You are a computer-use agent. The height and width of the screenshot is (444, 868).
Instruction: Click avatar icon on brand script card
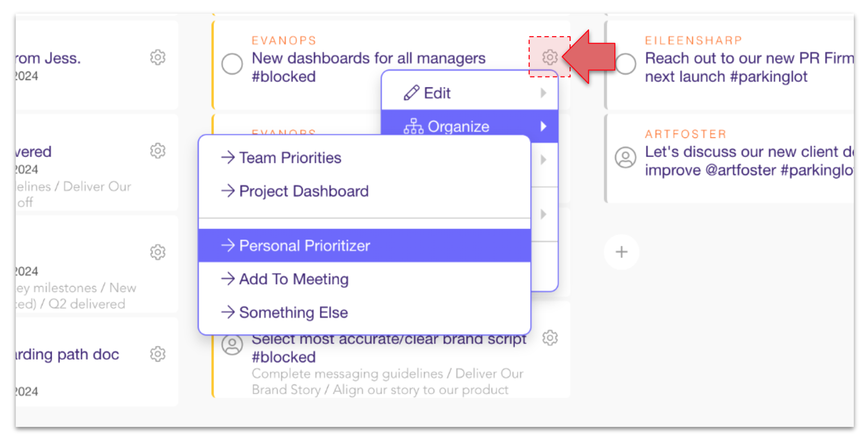(232, 344)
